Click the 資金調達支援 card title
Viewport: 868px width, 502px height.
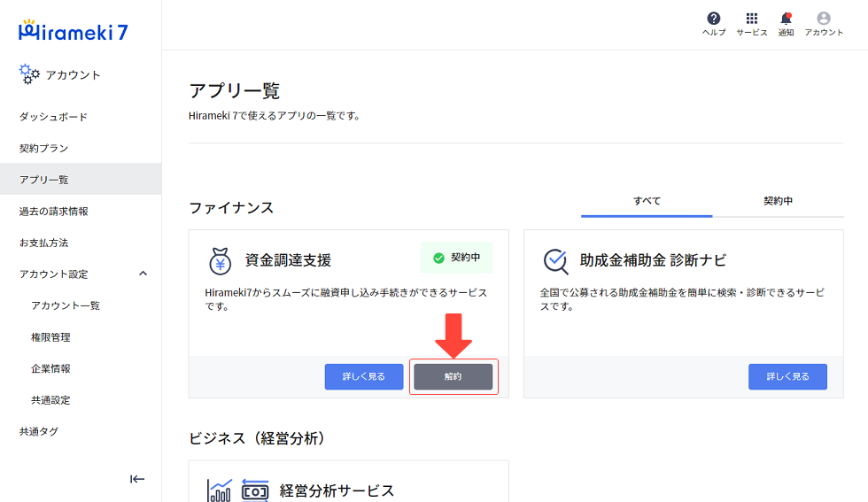click(289, 260)
